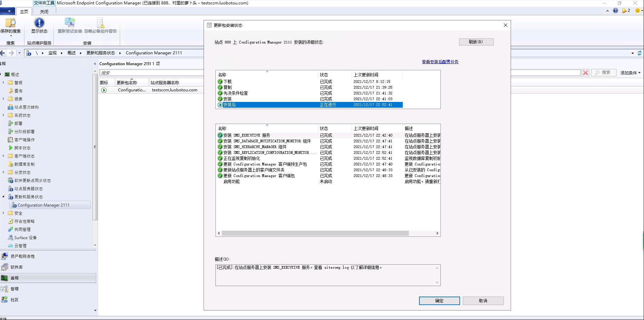Select the Download (下载) status row
The image size is (644, 320).
click(x=309, y=82)
